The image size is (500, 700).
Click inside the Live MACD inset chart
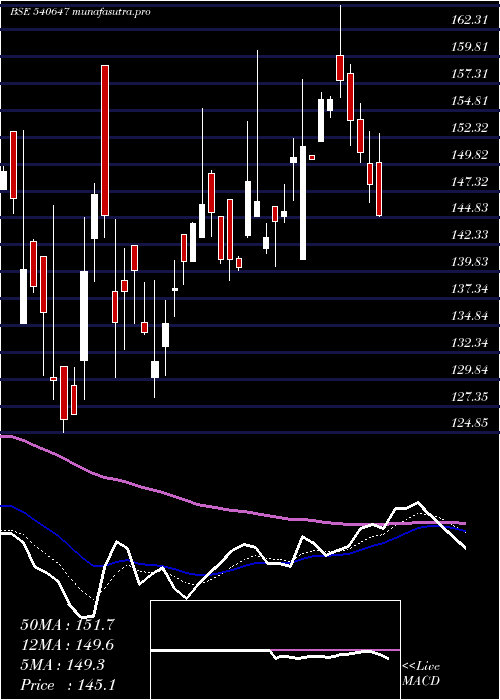(x=275, y=650)
